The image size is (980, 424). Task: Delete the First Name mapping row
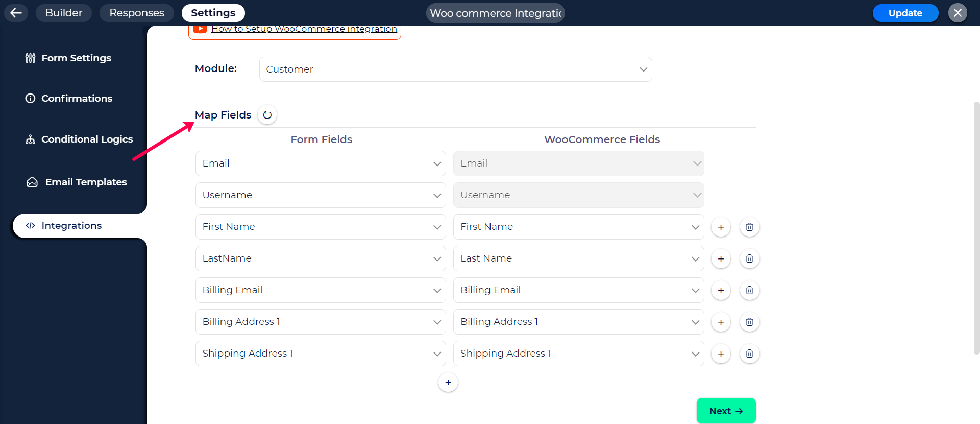pyautogui.click(x=749, y=227)
